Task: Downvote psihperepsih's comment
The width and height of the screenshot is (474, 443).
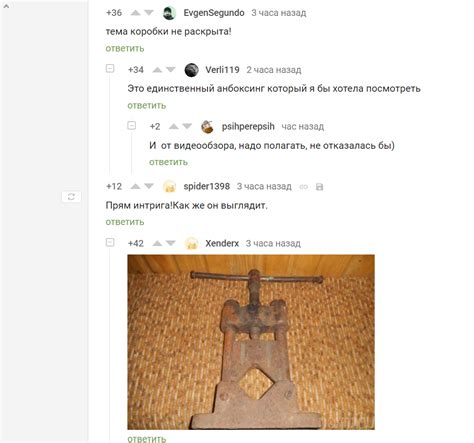Action: point(187,127)
